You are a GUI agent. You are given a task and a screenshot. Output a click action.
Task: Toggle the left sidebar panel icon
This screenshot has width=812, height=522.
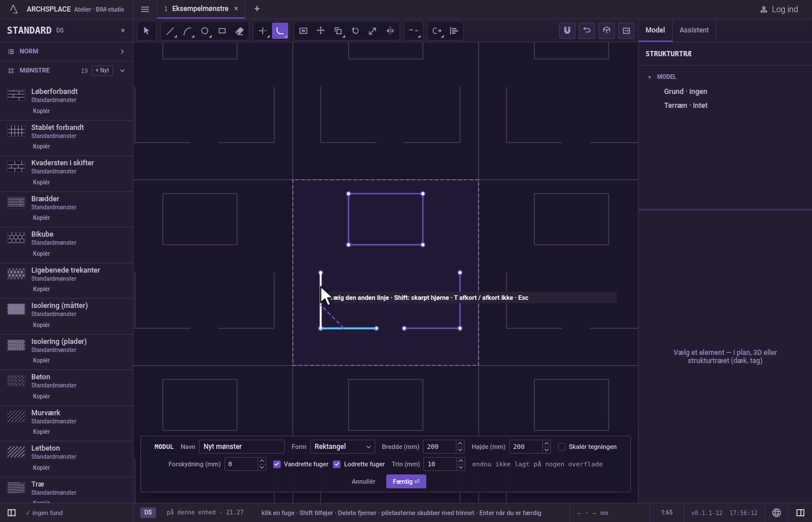pyautogui.click(x=11, y=513)
